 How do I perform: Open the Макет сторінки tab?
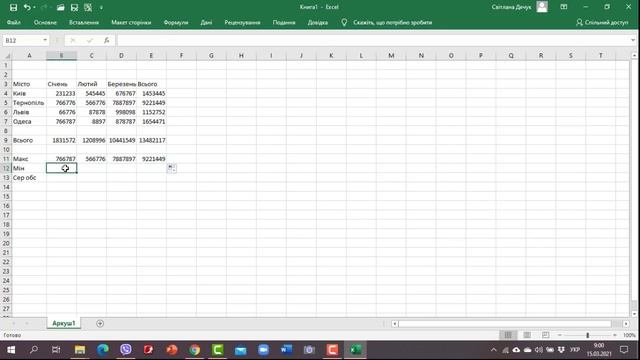pyautogui.click(x=131, y=22)
